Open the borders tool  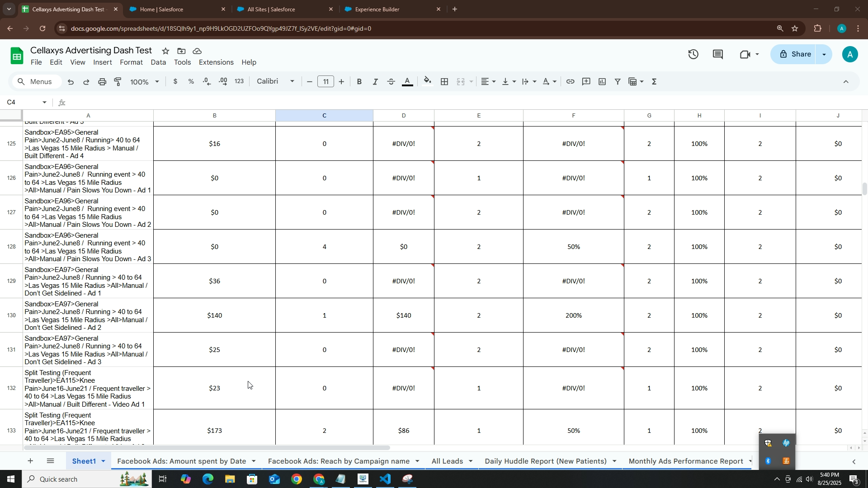[444, 82]
